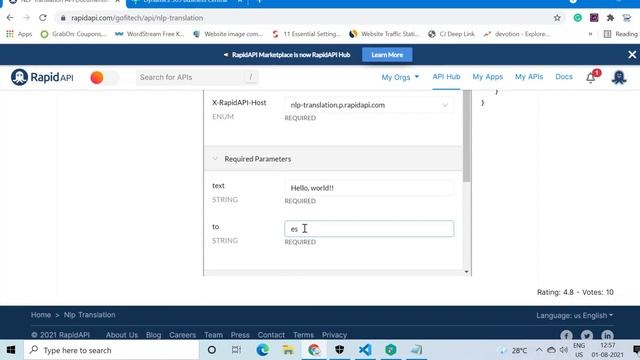Open Twitter link in footer
The image size is (640, 360).
587,336
